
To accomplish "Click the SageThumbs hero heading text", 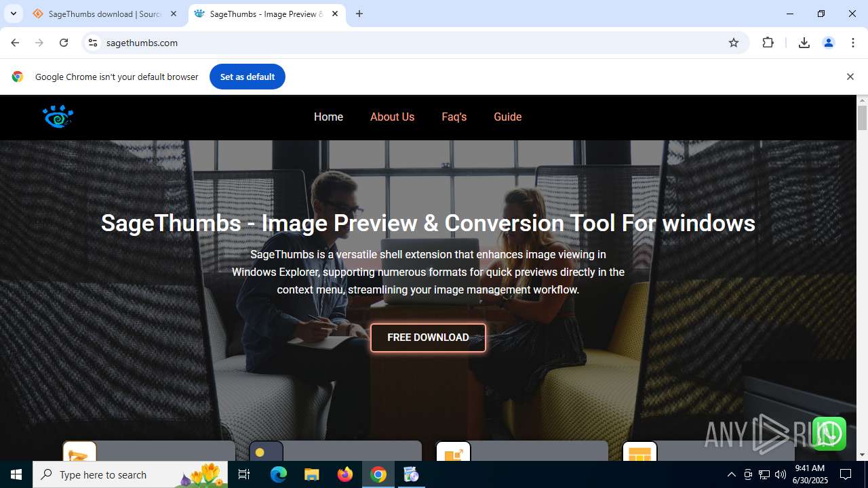I will 428,223.
